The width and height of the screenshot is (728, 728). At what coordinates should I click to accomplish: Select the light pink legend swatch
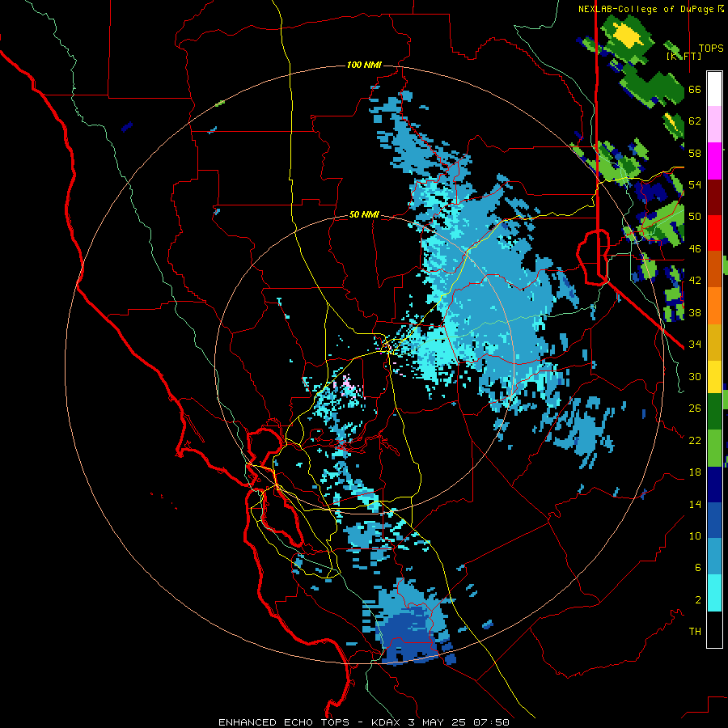click(714, 125)
